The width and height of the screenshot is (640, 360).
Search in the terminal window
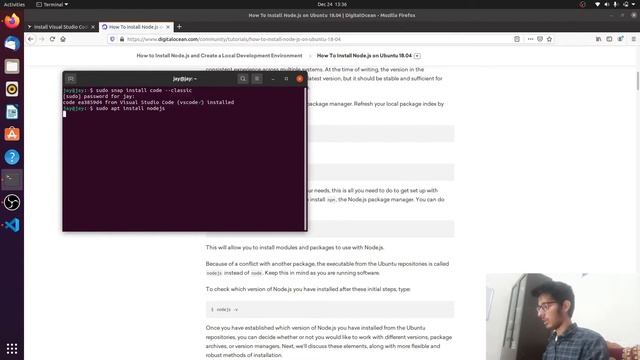[x=243, y=79]
